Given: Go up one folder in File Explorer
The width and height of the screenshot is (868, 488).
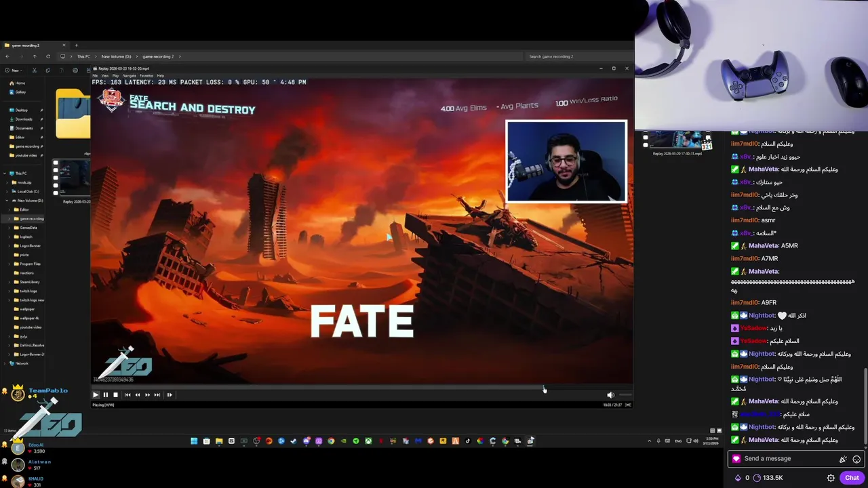Looking at the screenshot, I should [x=35, y=56].
